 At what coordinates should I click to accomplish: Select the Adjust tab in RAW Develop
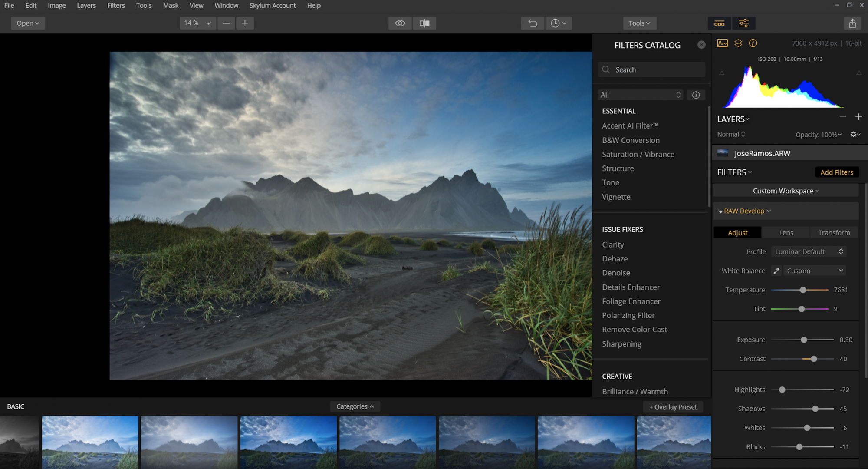coord(738,232)
